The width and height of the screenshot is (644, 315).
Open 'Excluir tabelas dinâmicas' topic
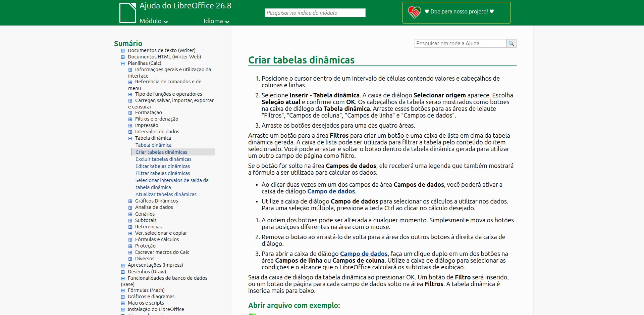163,159
